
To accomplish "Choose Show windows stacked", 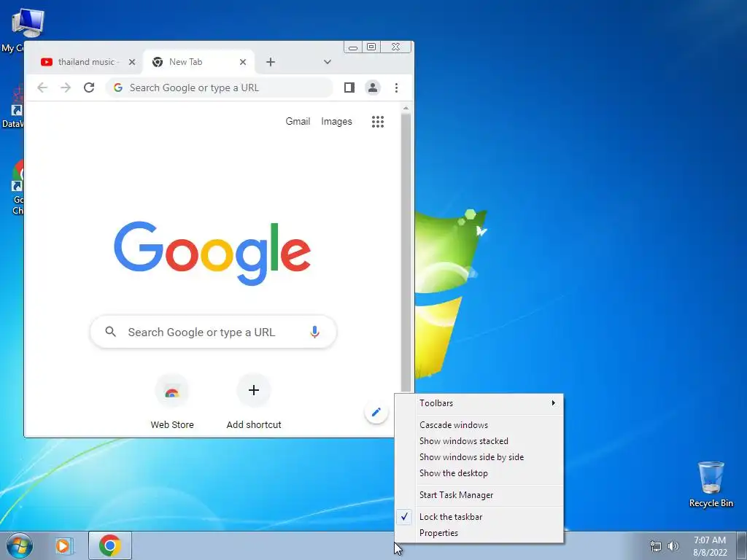I will [x=479, y=441].
